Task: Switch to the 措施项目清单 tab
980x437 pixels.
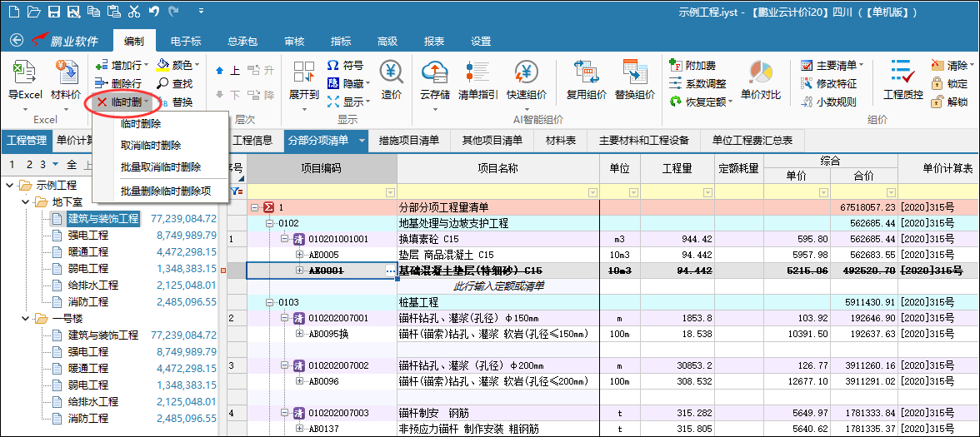Action: pyautogui.click(x=408, y=141)
